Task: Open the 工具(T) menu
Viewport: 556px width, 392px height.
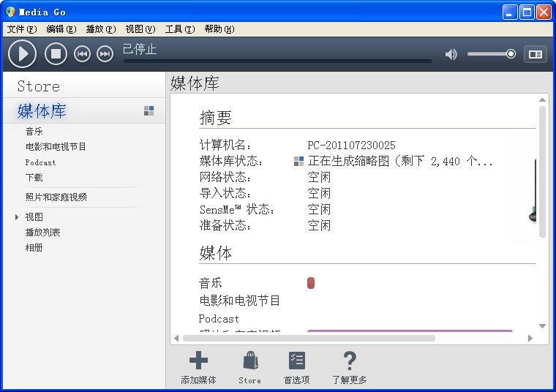Action: click(180, 29)
